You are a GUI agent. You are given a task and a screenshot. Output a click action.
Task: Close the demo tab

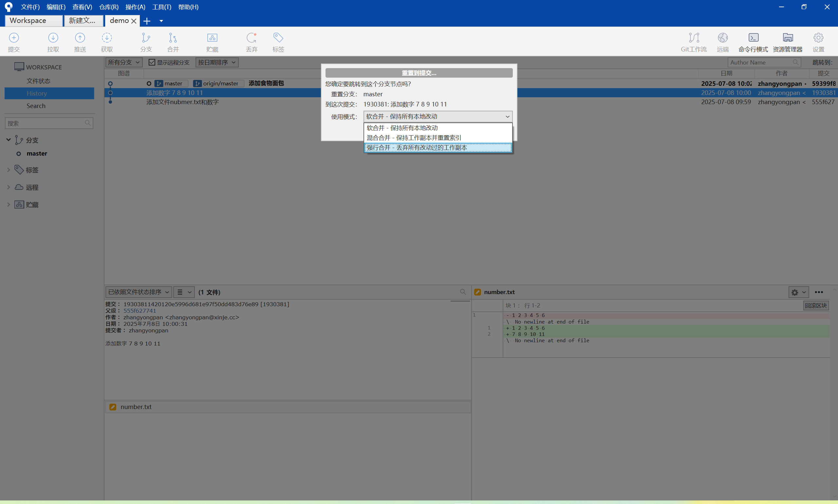tap(134, 21)
